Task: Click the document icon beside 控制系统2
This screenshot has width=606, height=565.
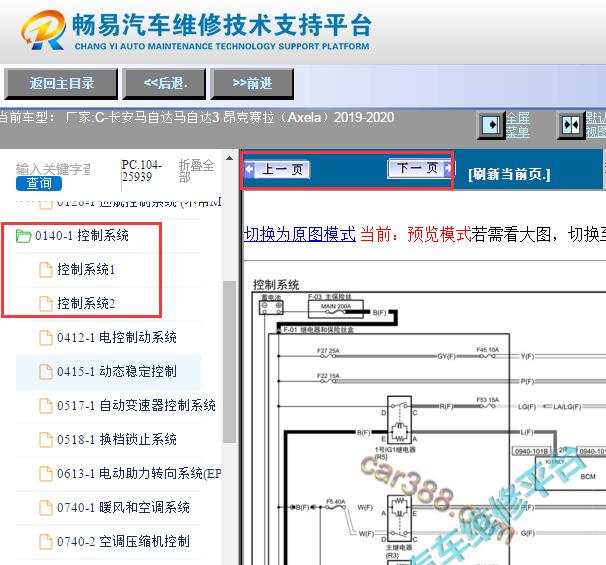Action: pos(46,303)
